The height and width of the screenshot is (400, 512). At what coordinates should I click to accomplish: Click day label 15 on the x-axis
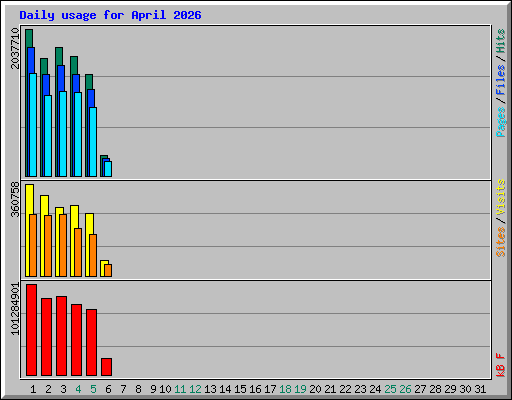240,389
